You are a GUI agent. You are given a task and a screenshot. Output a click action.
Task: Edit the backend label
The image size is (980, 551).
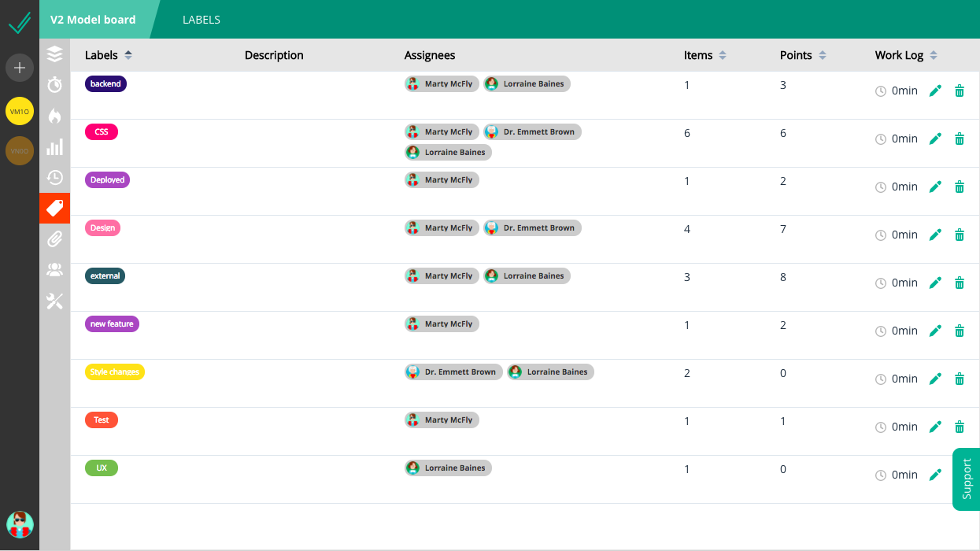(935, 91)
